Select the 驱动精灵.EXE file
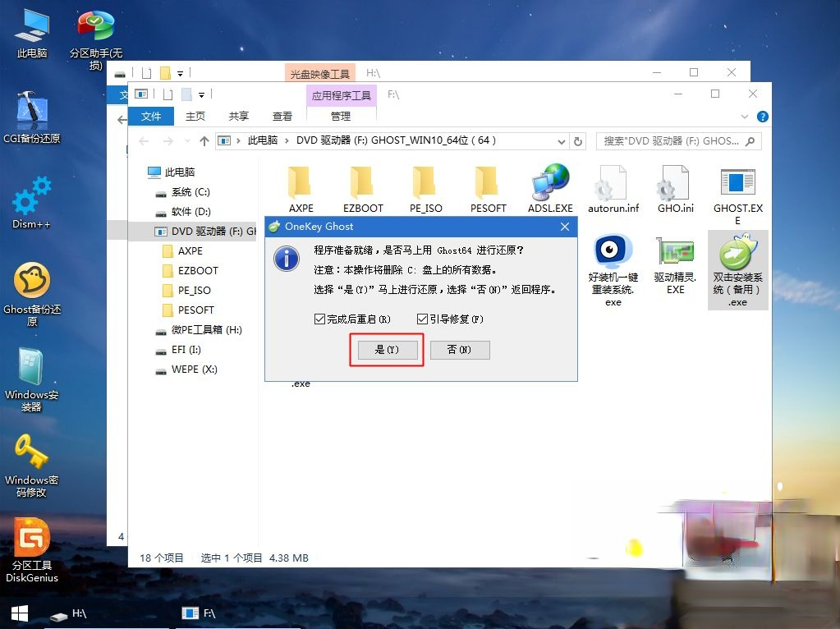Screen dimensions: 840x629 675,265
